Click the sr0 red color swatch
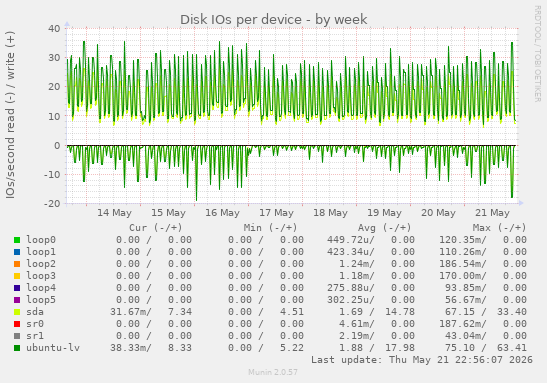 coord(17,324)
